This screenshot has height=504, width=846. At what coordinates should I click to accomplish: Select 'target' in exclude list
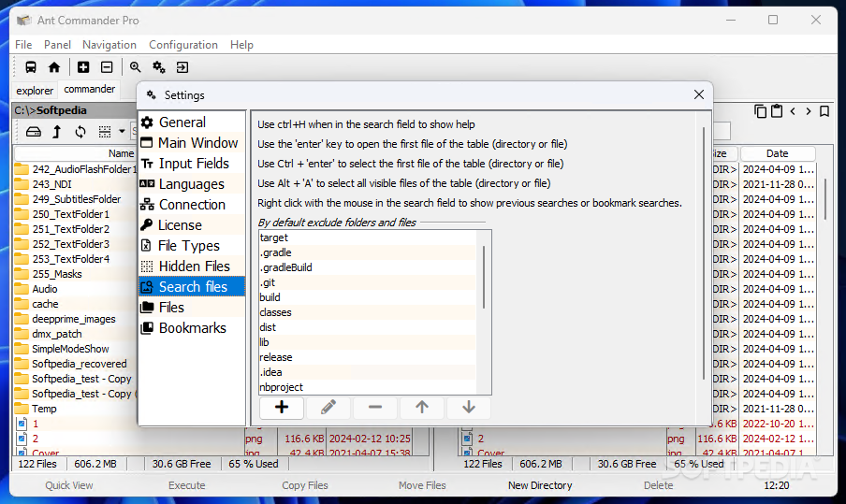[368, 238]
